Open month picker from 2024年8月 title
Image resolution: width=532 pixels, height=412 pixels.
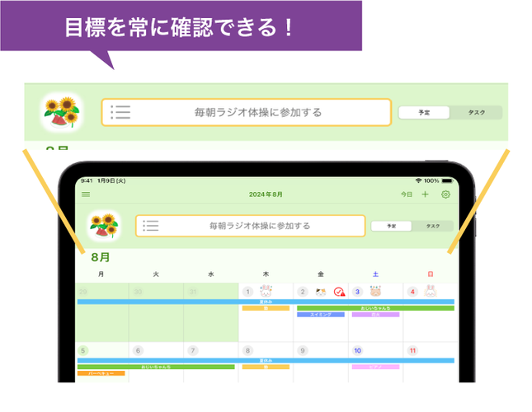[x=266, y=194]
